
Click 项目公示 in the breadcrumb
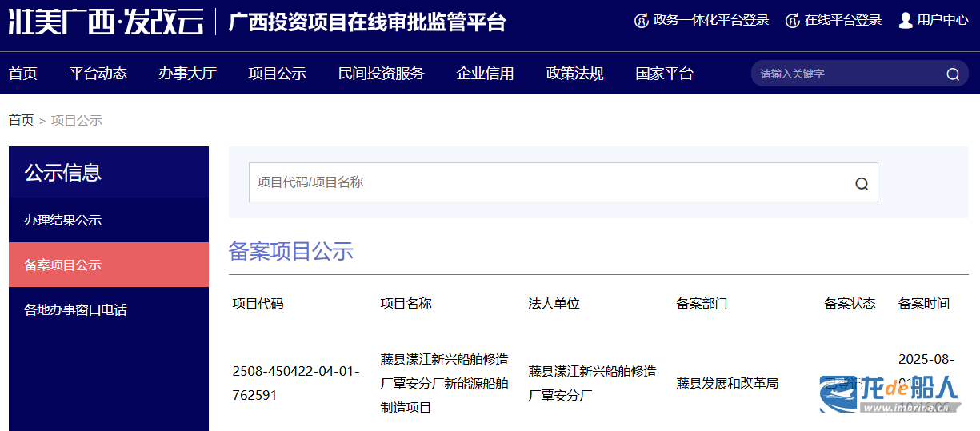(x=77, y=121)
